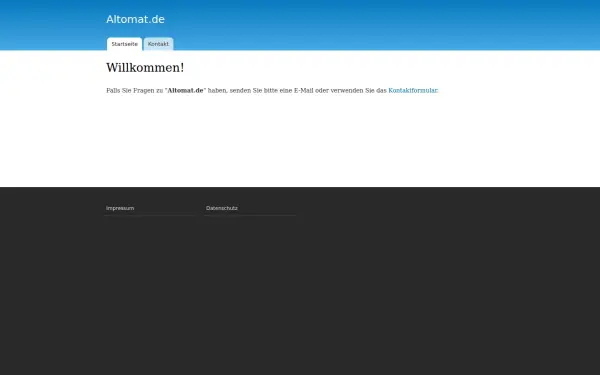Follow the Kontaktformular link

pos(412,90)
